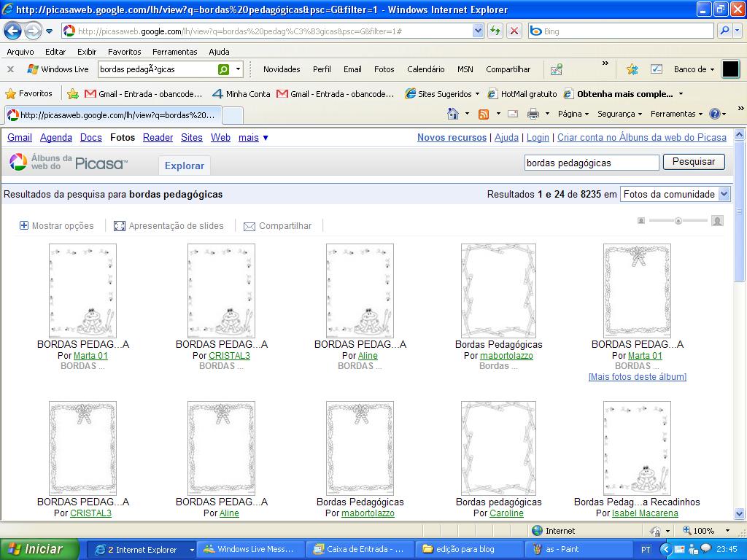Go back with the browser Back arrow
This screenshot has width=747, height=560.
coord(13,31)
